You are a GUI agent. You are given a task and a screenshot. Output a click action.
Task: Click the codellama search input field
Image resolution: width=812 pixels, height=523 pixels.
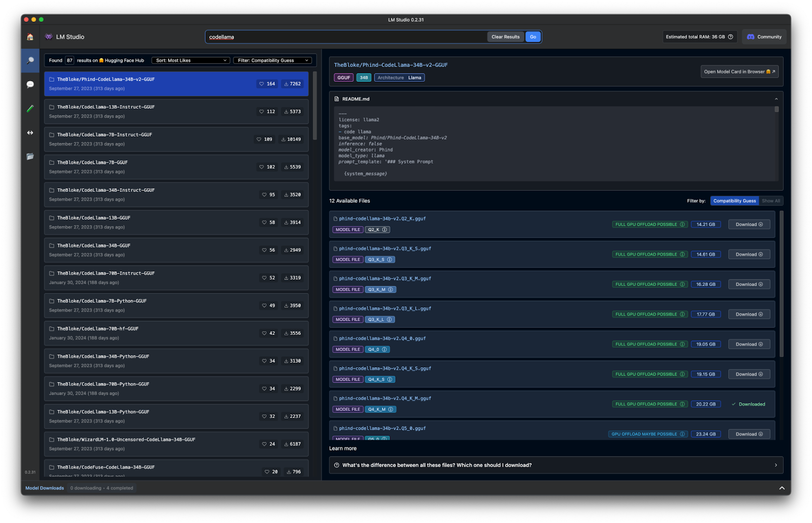click(x=346, y=37)
